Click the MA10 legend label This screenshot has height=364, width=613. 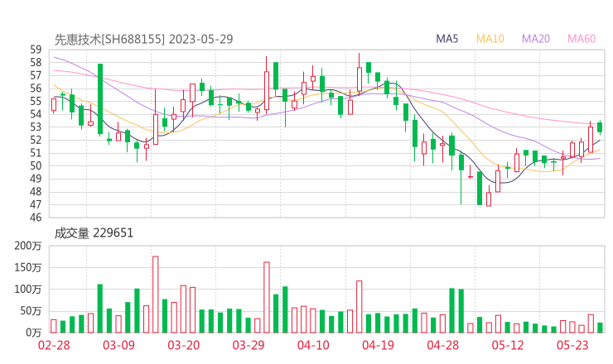point(490,39)
